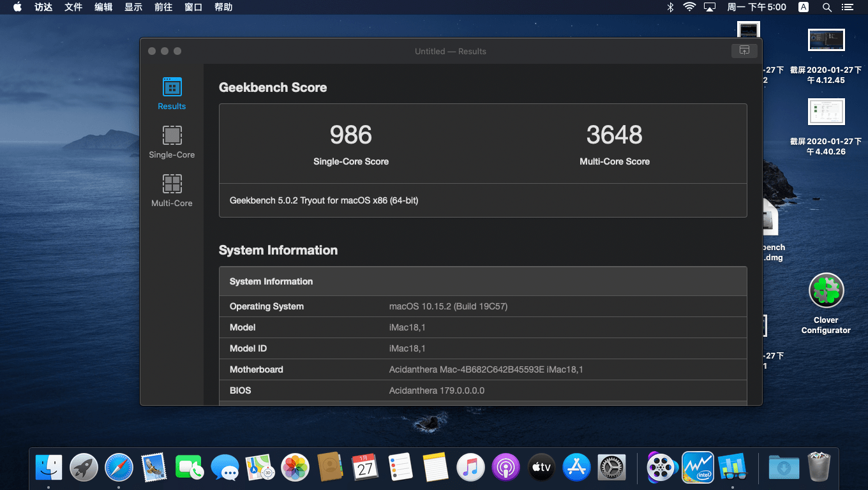Click the film reel video app in the Dock
Image resolution: width=868 pixels, height=490 pixels.
point(661,468)
